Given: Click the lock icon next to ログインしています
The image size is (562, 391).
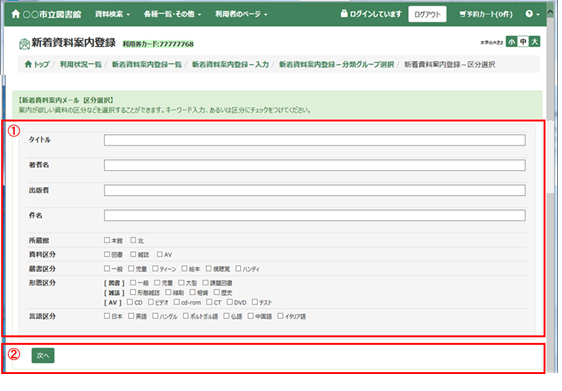Looking at the screenshot, I should (344, 14).
